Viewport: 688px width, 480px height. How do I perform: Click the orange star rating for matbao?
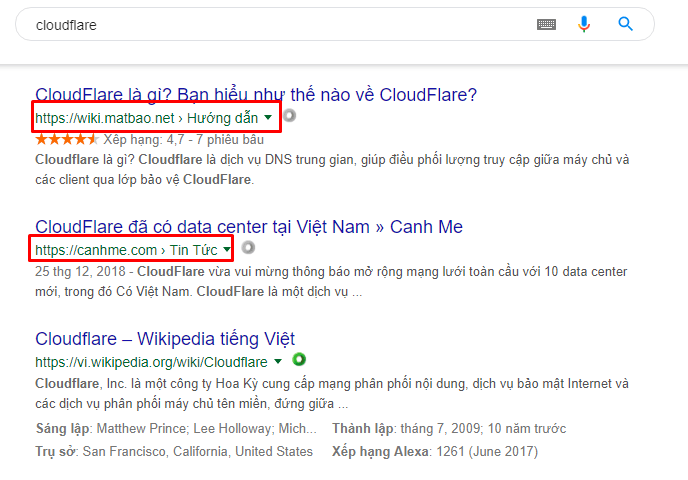(x=67, y=140)
